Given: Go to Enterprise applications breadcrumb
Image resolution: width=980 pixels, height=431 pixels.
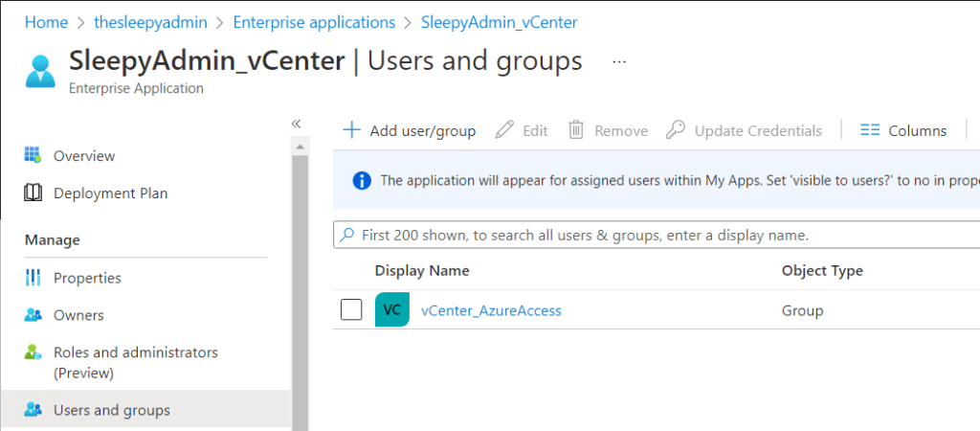Looking at the screenshot, I should 314,21.
